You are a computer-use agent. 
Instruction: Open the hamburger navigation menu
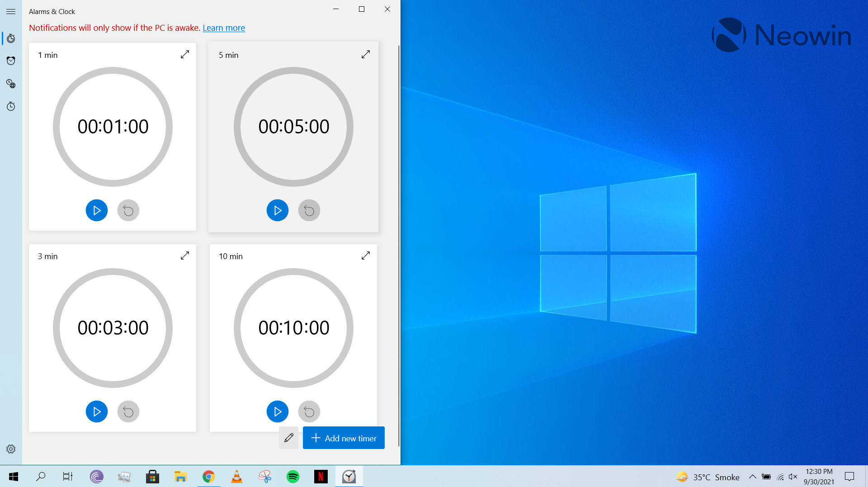point(11,12)
